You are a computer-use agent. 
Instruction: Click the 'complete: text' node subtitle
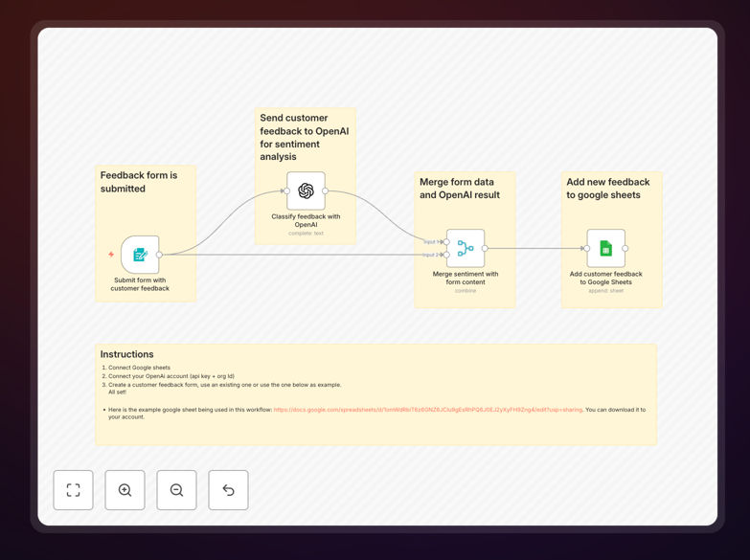(x=307, y=234)
